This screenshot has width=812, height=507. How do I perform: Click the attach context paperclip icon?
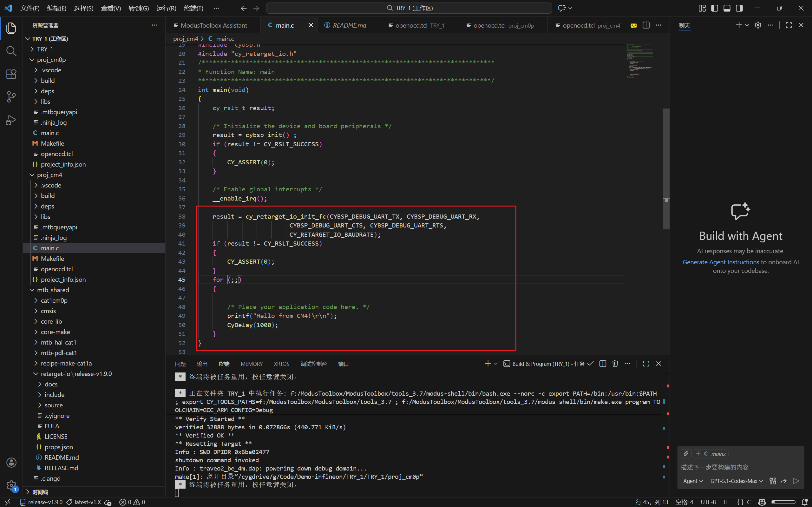point(686,454)
